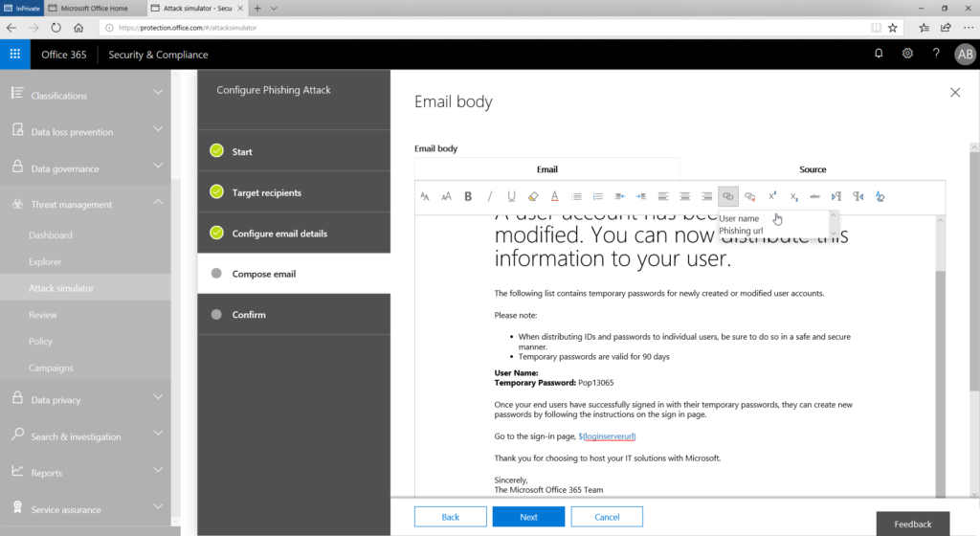The image size is (980, 536).
Task: Click the remove link icon
Action: click(750, 196)
